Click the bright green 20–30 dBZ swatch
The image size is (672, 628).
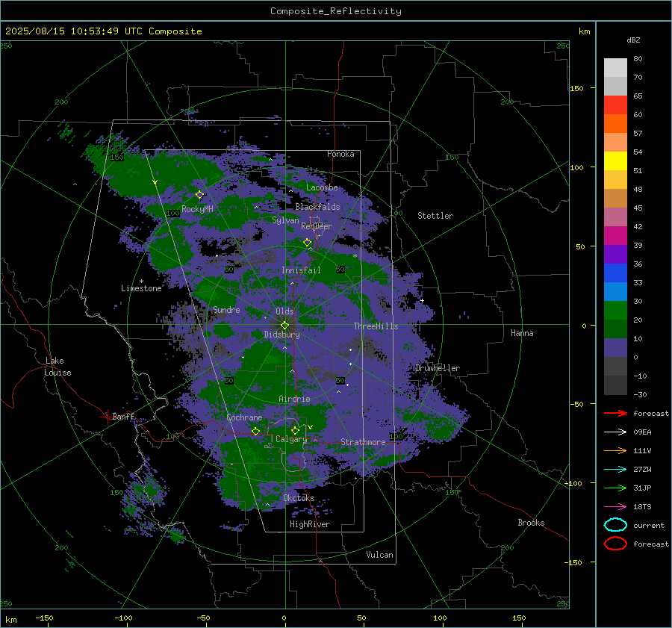615,311
